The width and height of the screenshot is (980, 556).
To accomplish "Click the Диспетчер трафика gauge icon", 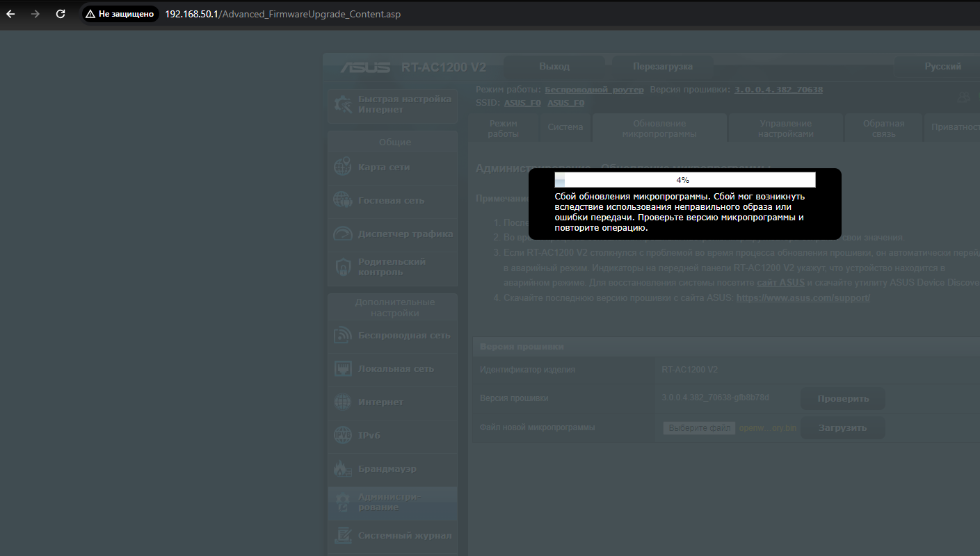I will [343, 234].
